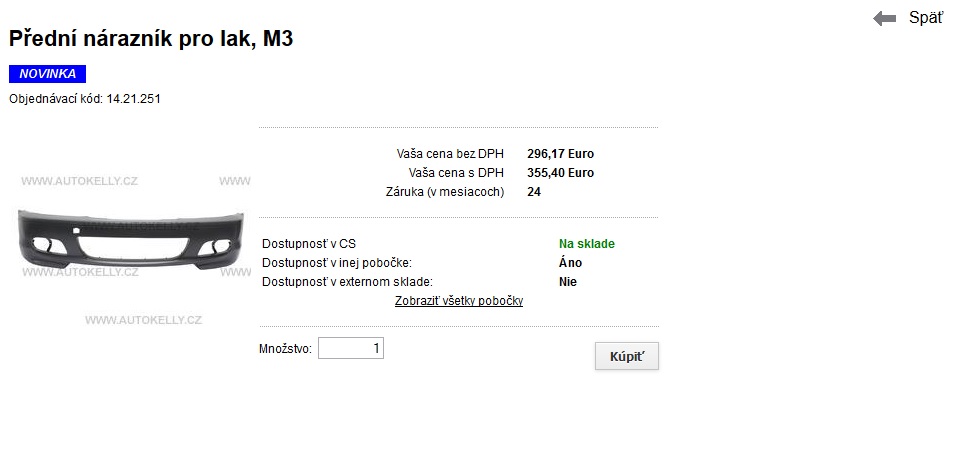This screenshot has width=961, height=460.
Task: Open the Zobraziť všetky pobočky link
Action: [458, 301]
